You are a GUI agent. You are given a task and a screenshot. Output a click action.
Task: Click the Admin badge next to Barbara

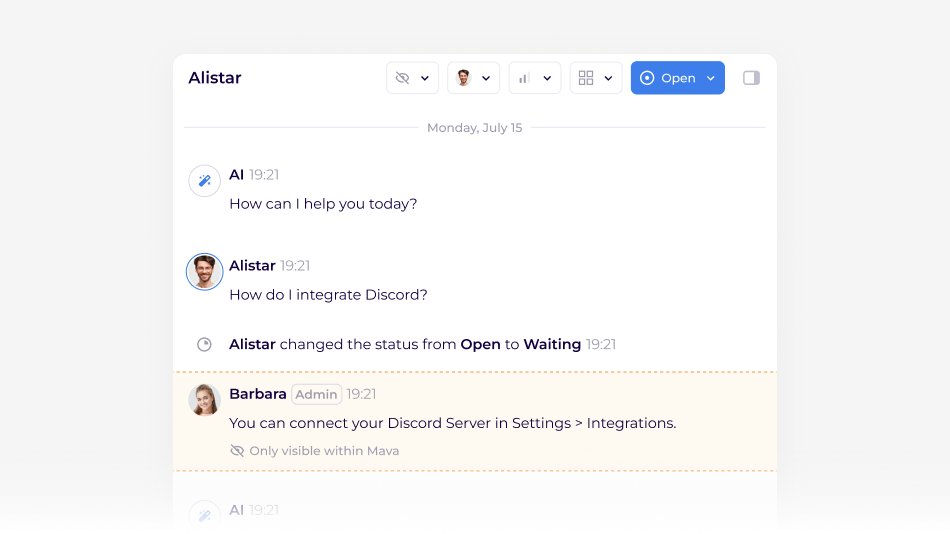tap(316, 394)
